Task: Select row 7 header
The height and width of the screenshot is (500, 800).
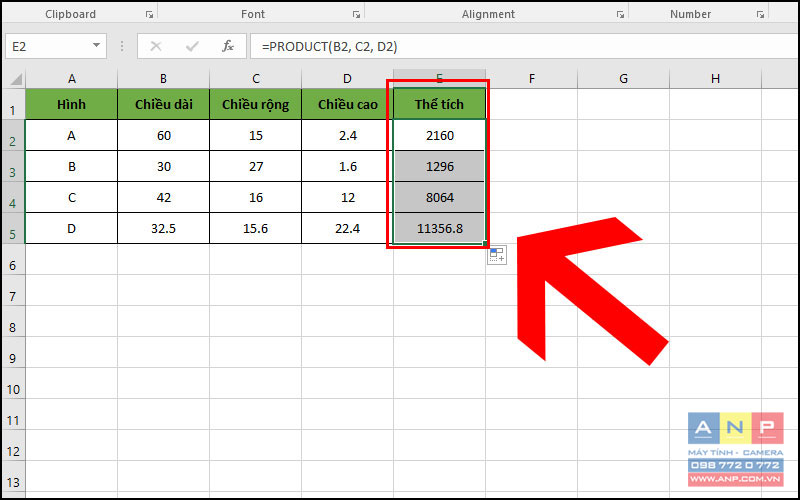Action: (x=13, y=291)
